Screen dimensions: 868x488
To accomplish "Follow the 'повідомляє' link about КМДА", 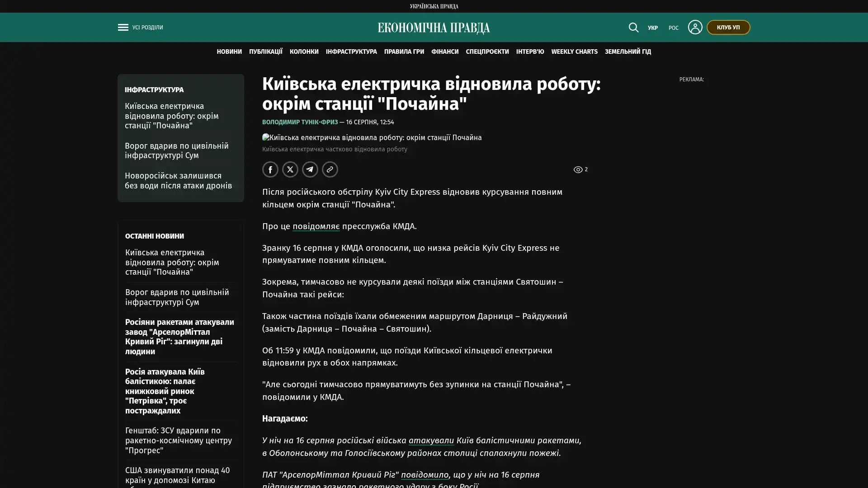I will pos(316,226).
